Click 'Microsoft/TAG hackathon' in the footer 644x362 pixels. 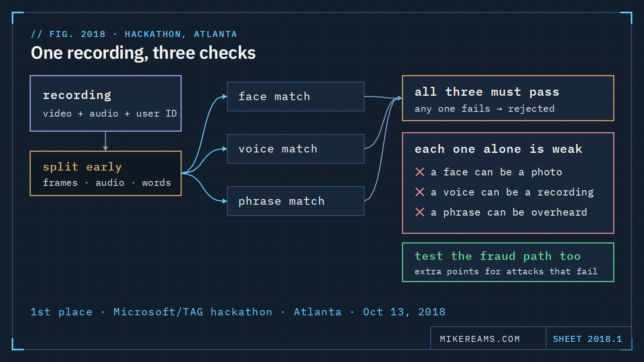193,312
